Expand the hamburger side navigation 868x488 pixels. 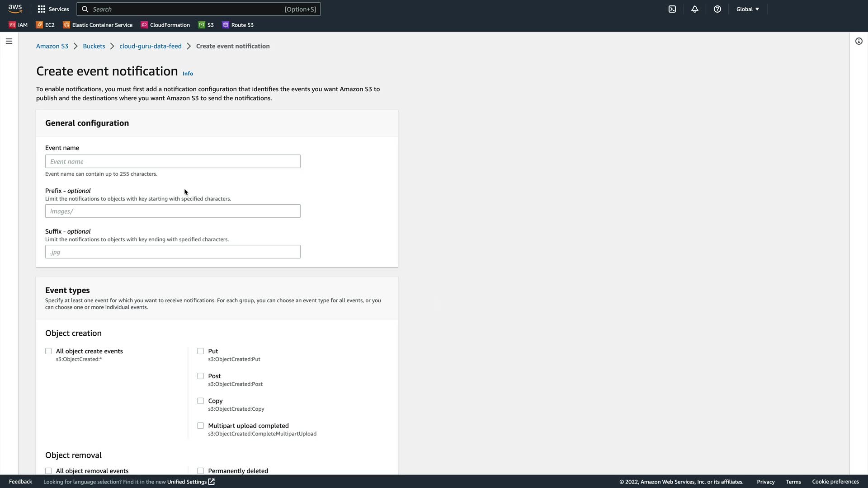[x=9, y=41]
